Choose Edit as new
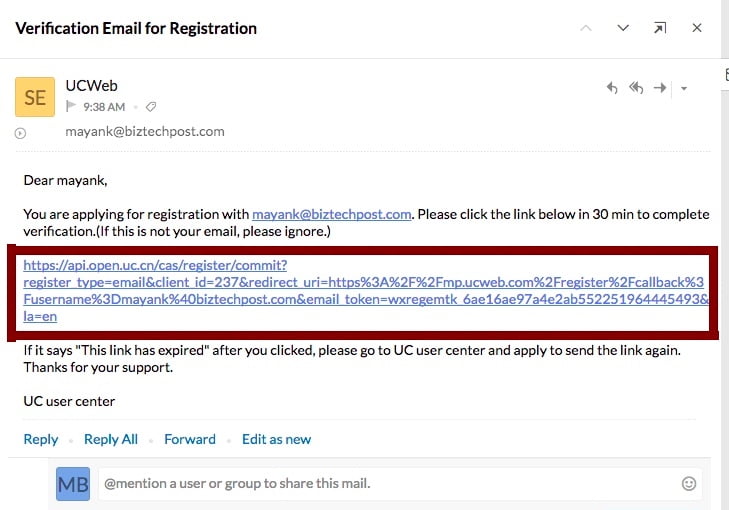 pyautogui.click(x=276, y=439)
